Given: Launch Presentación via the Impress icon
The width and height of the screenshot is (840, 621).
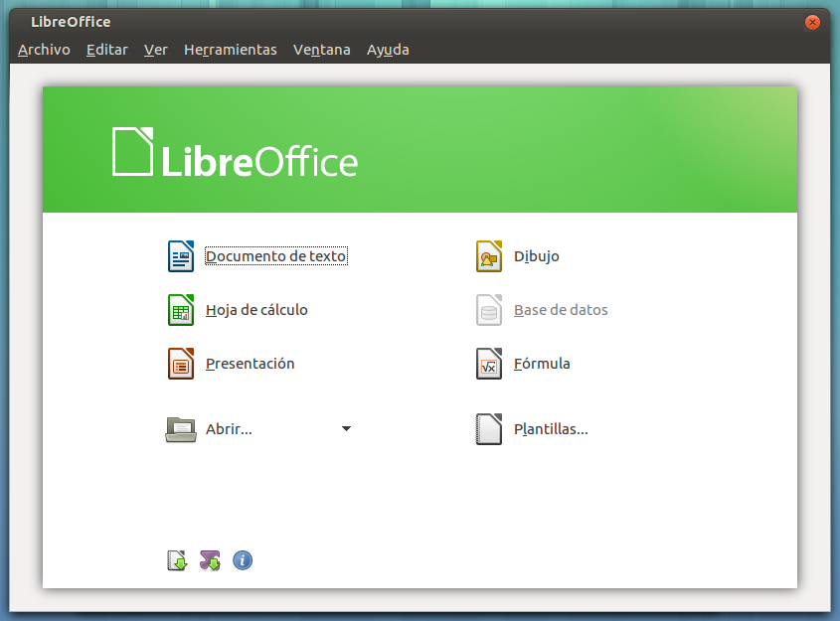Looking at the screenshot, I should click(181, 363).
